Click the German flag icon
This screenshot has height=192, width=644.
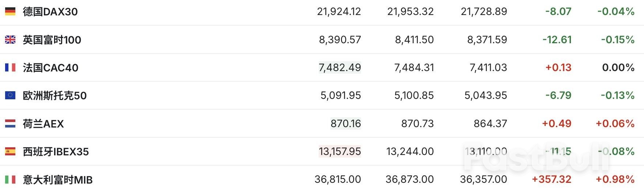point(10,12)
